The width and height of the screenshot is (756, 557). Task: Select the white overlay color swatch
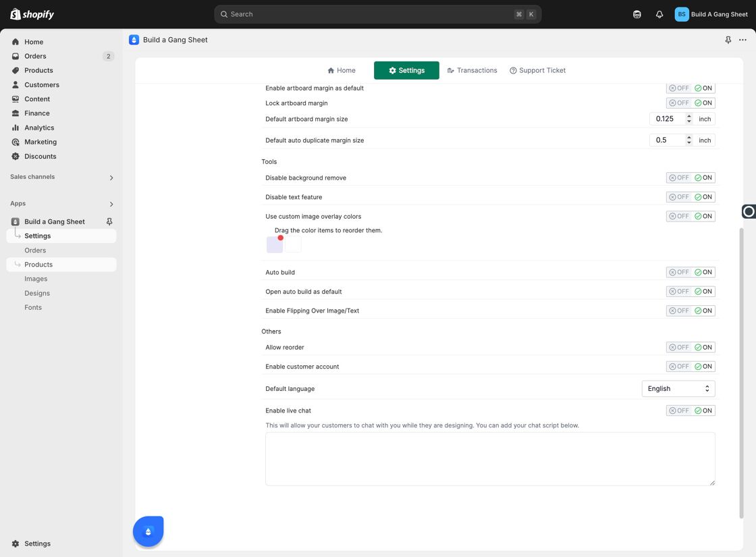(x=293, y=244)
